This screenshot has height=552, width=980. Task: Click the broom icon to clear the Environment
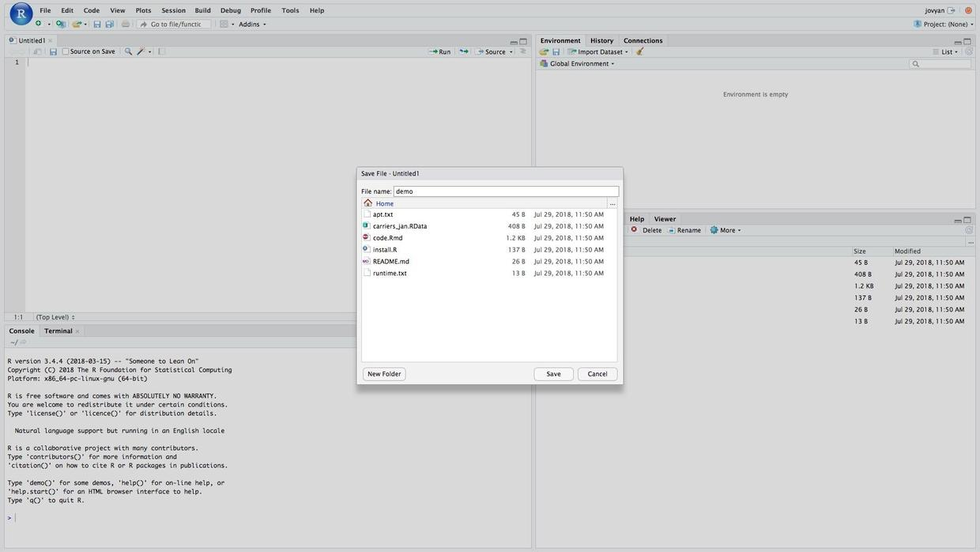click(x=639, y=52)
